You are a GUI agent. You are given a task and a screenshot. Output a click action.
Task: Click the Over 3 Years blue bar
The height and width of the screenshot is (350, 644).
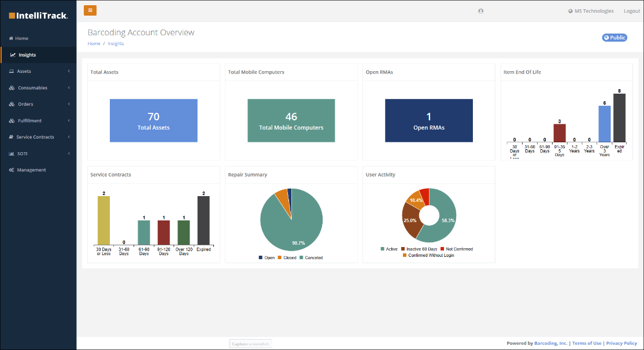(x=605, y=124)
